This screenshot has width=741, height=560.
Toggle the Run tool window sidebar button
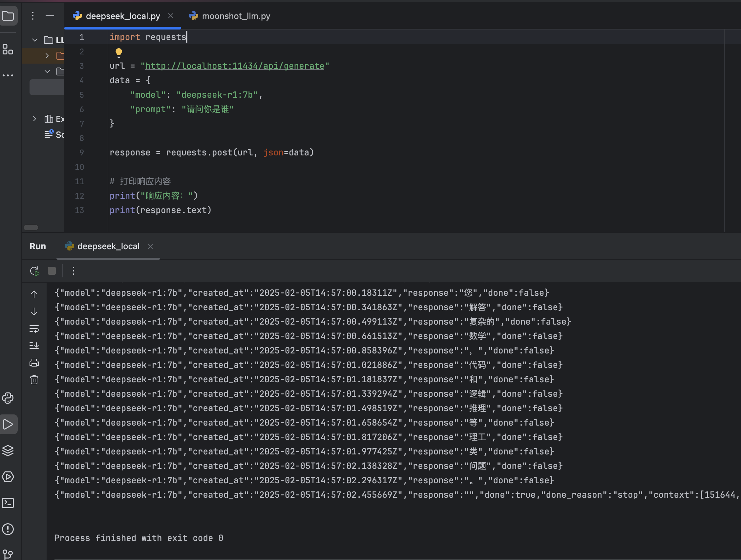(x=8, y=424)
